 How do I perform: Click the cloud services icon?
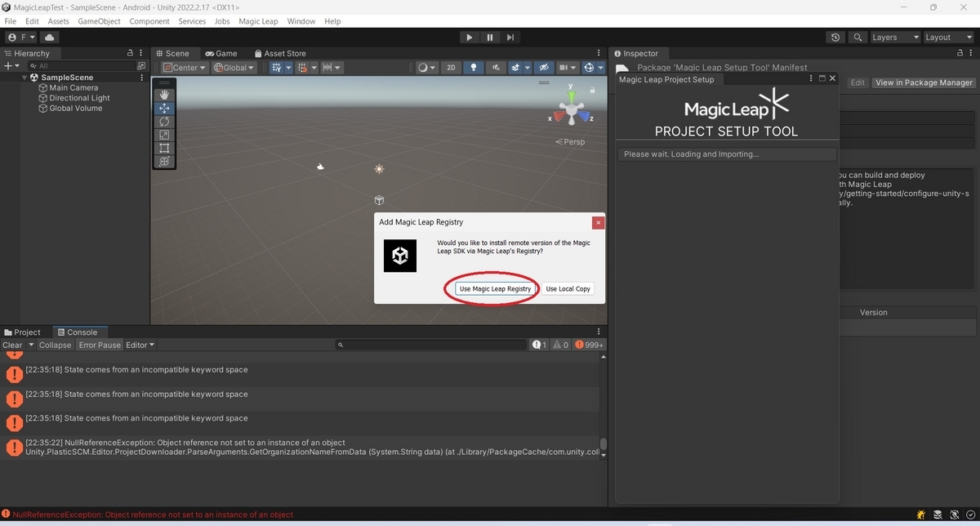50,38
